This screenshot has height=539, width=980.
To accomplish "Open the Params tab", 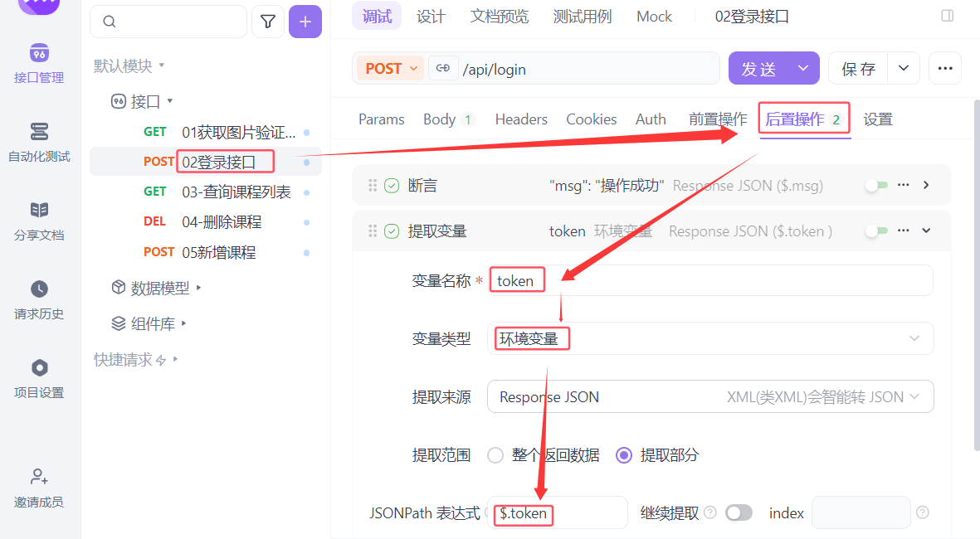I will coord(381,119).
